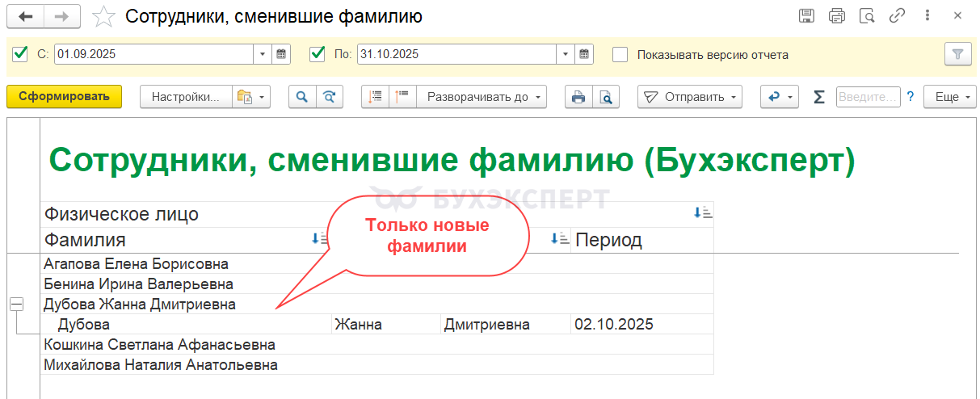Select row Бенина Ирина Валерьевна

(x=377, y=284)
